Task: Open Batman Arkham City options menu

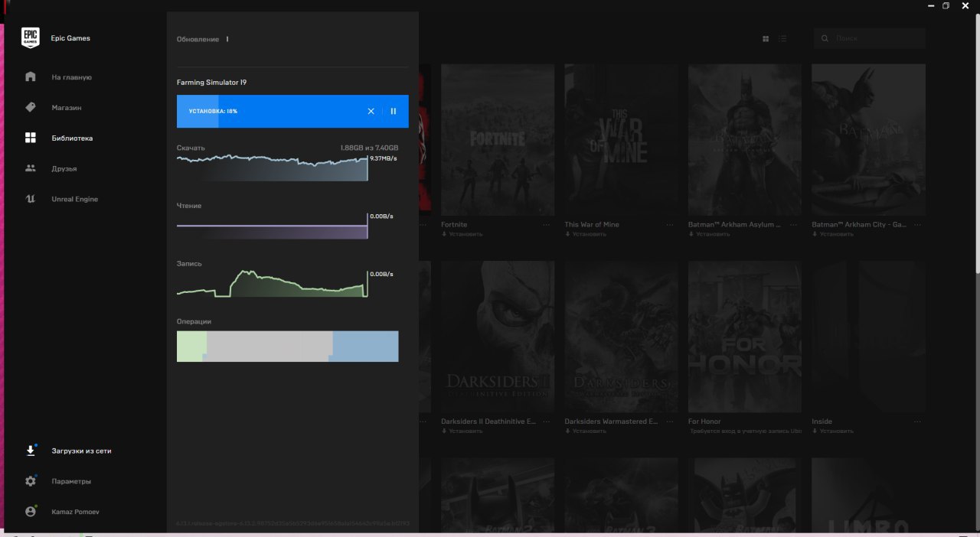Action: pyautogui.click(x=917, y=225)
